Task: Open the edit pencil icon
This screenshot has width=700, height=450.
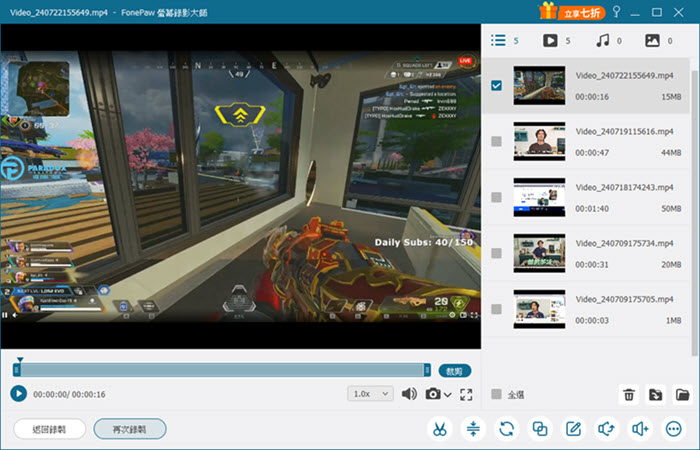Action: 574,429
